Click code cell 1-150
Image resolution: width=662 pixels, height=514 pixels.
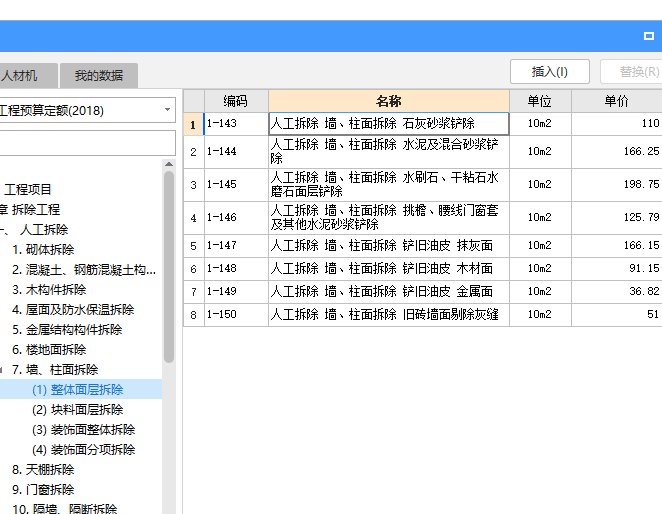[236, 315]
